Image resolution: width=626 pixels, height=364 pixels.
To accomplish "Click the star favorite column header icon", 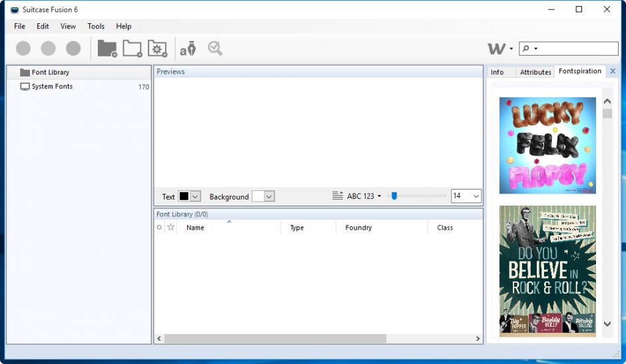I will point(170,228).
